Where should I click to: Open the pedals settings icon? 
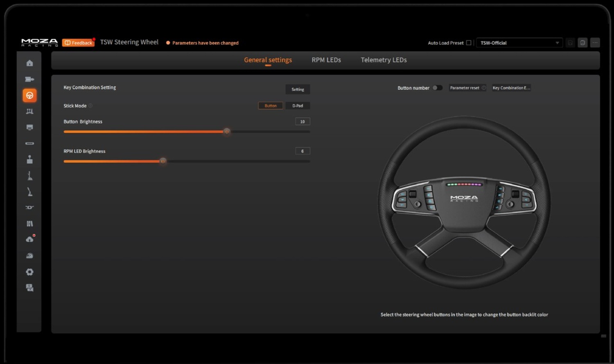(29, 111)
